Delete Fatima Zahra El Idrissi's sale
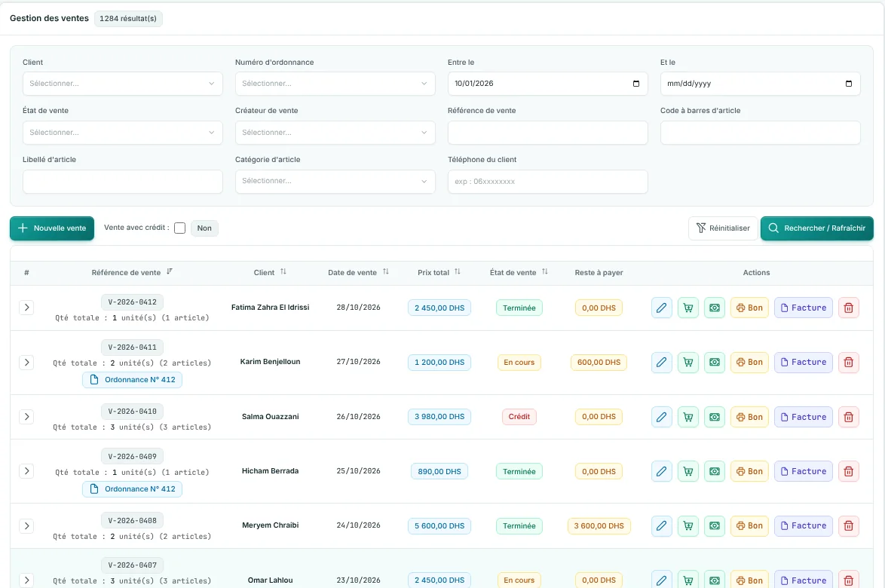 pos(848,308)
